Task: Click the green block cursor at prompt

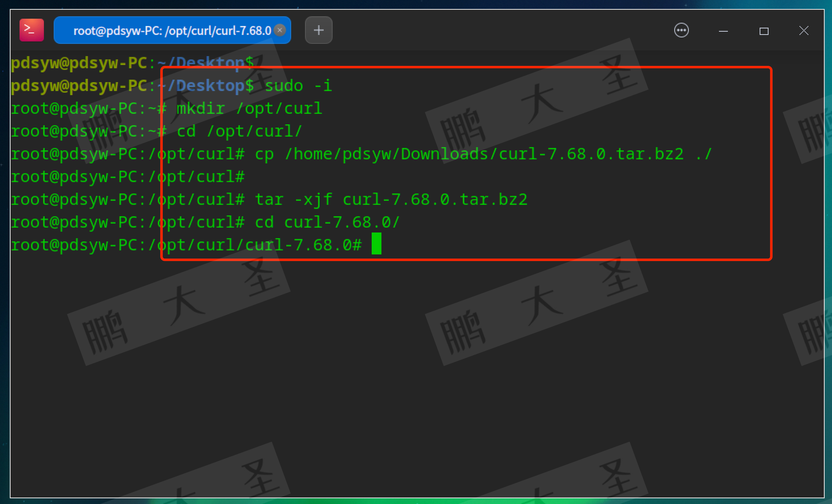Action: [x=376, y=244]
